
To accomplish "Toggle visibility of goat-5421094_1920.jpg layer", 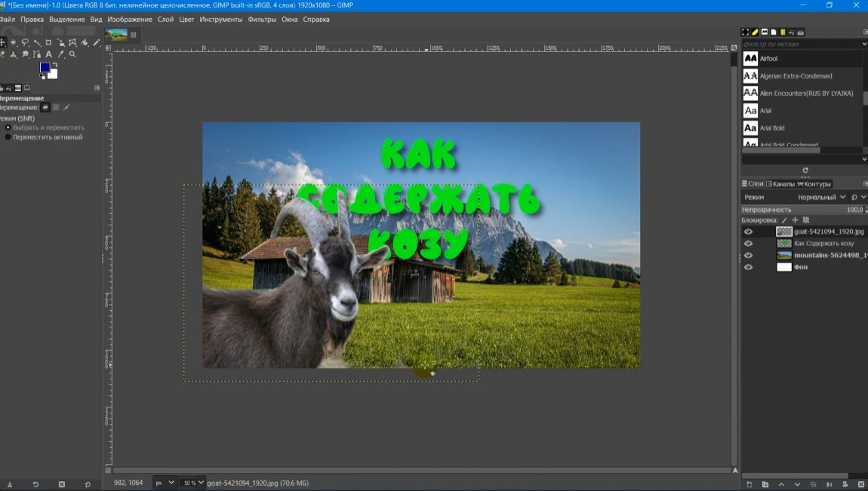I will pyautogui.click(x=748, y=232).
